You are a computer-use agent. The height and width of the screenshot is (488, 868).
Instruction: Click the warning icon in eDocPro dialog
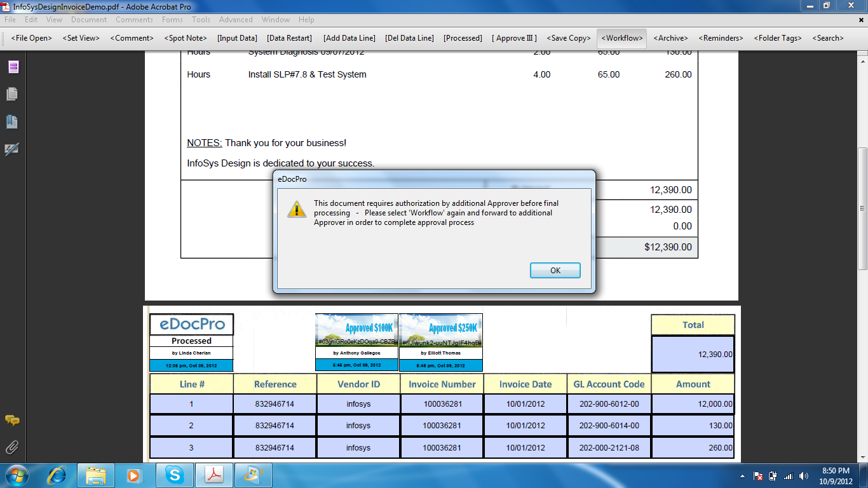point(297,208)
